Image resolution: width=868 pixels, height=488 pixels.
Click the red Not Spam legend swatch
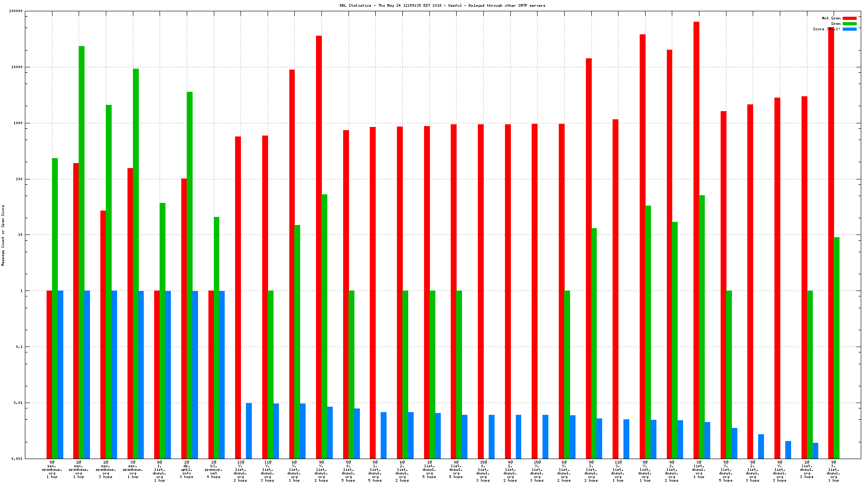pos(849,19)
